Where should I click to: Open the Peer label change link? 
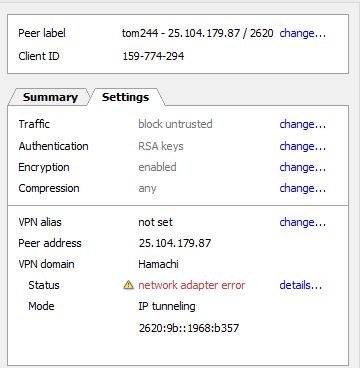[302, 33]
